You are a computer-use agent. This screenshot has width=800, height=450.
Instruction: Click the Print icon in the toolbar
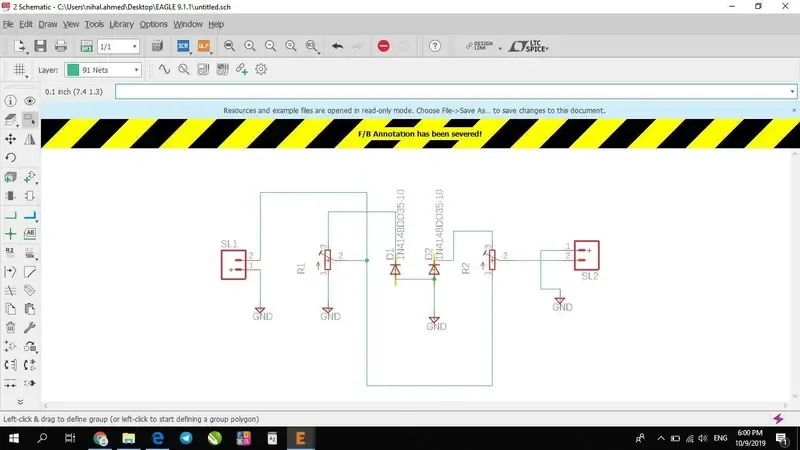pyautogui.click(x=61, y=46)
